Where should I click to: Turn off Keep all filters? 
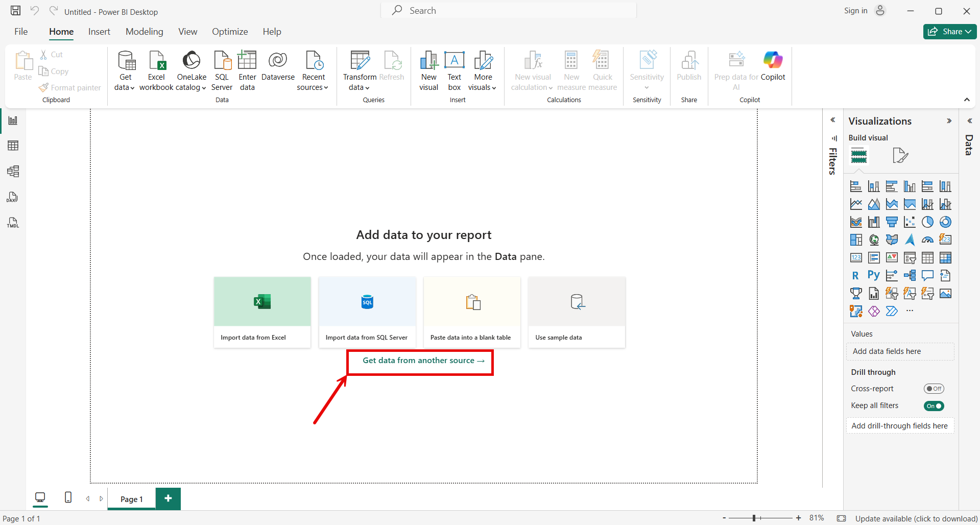tap(934, 405)
